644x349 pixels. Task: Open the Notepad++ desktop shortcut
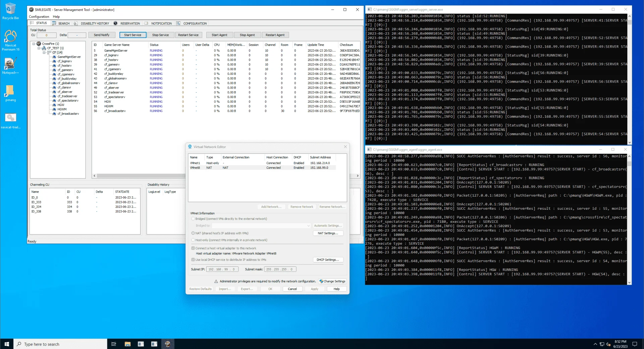10,66
